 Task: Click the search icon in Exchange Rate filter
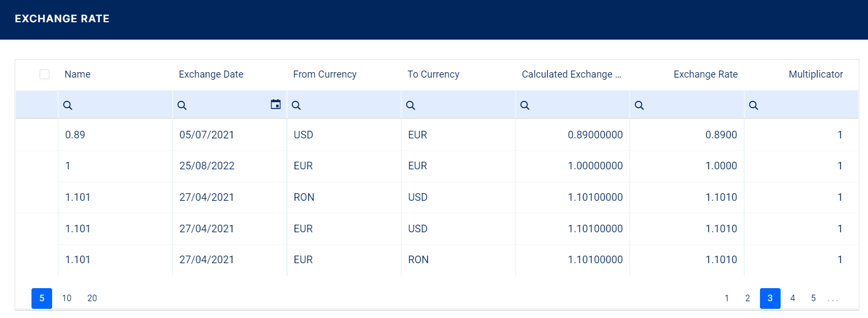tap(639, 105)
